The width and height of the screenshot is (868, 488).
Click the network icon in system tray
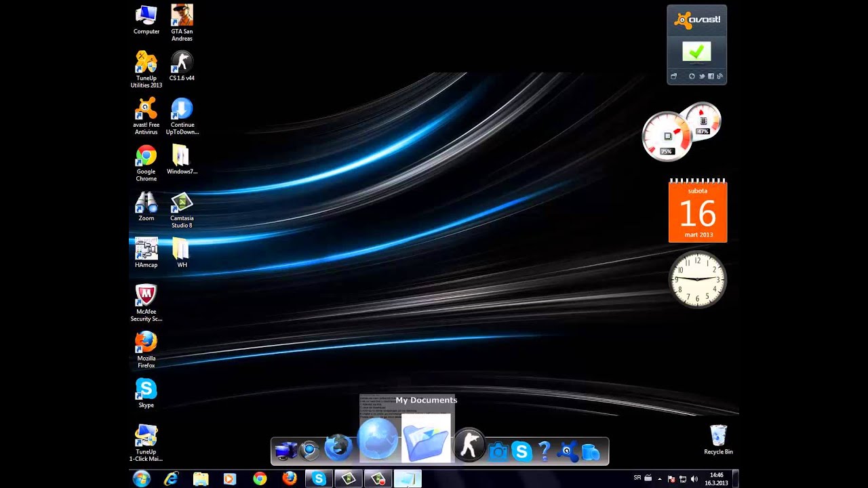click(x=683, y=479)
